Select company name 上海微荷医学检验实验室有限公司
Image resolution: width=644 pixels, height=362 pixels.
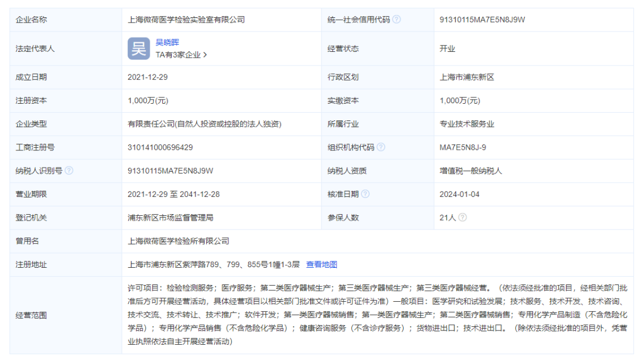pos(186,20)
